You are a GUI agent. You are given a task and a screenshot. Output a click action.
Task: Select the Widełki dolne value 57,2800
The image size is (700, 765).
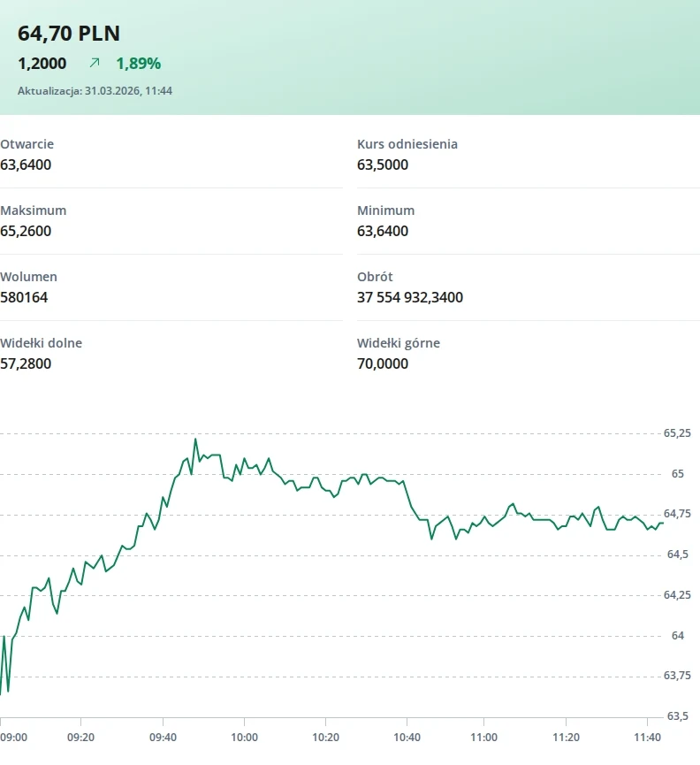coord(26,363)
